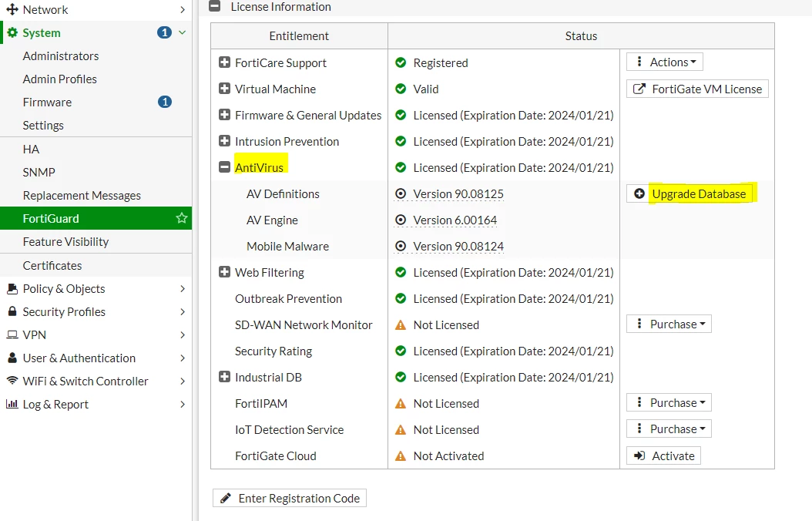Expand Log & Report menu
Screen dimensions: 812x521
[x=96, y=404]
